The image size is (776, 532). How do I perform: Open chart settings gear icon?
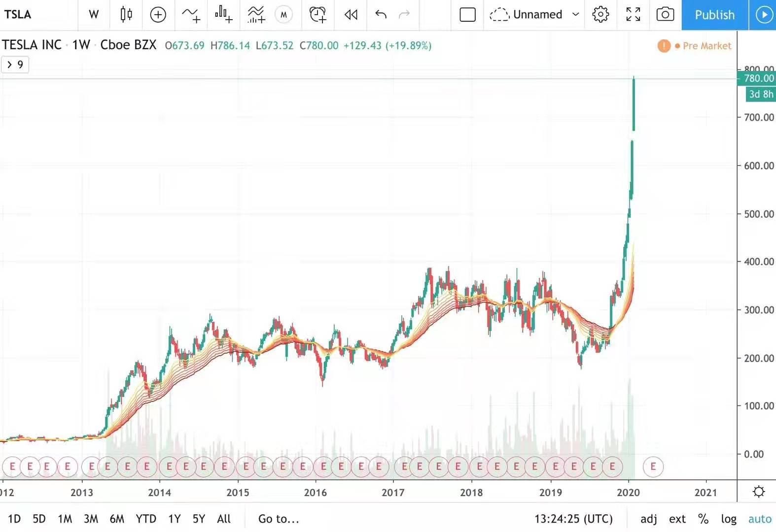click(x=600, y=15)
